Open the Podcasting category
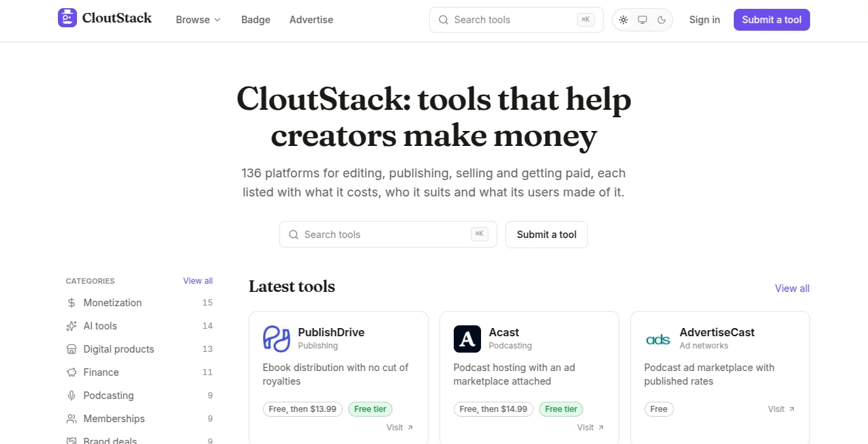This screenshot has width=868, height=444. click(x=140, y=396)
